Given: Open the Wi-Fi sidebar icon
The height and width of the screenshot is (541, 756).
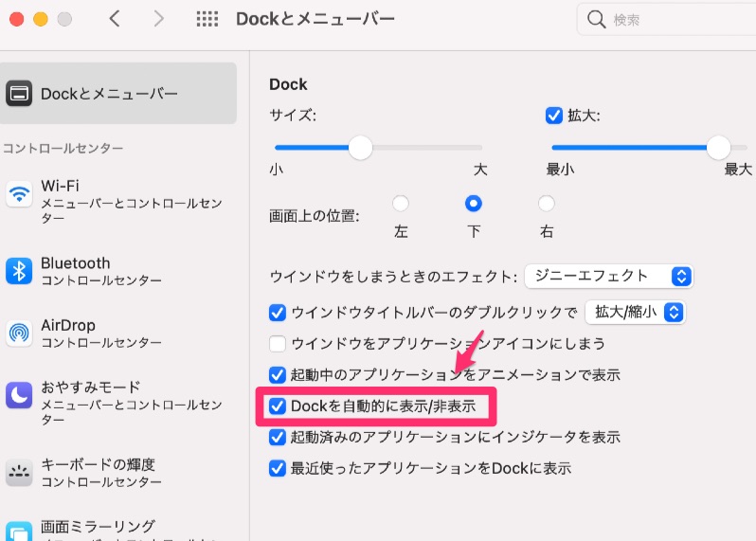Looking at the screenshot, I should tap(19, 194).
